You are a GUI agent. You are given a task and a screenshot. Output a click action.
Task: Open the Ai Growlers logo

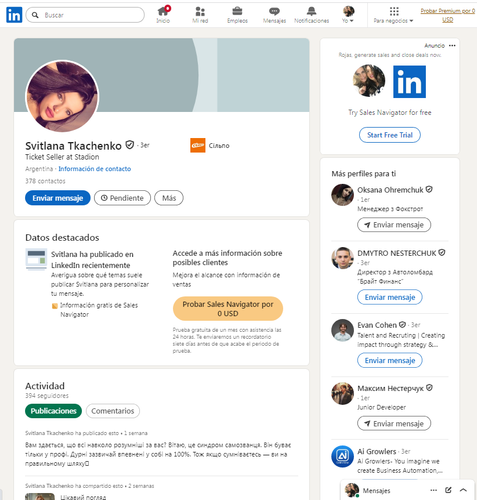click(342, 456)
